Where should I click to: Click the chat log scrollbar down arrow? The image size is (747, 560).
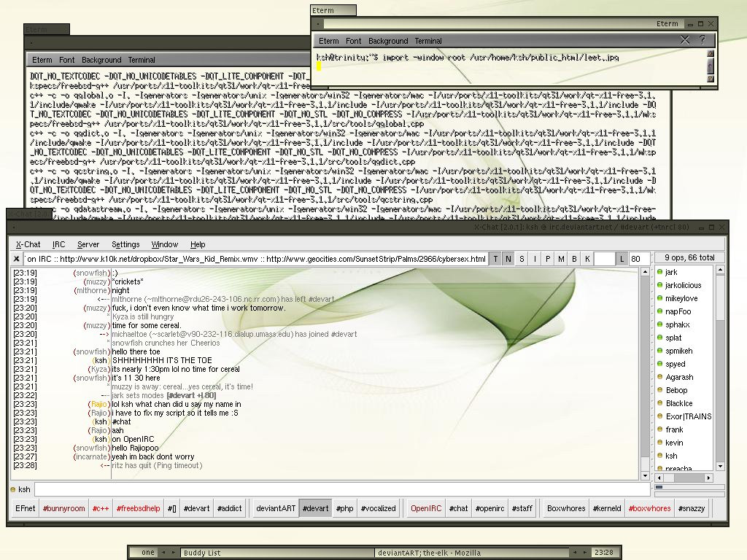coord(645,475)
